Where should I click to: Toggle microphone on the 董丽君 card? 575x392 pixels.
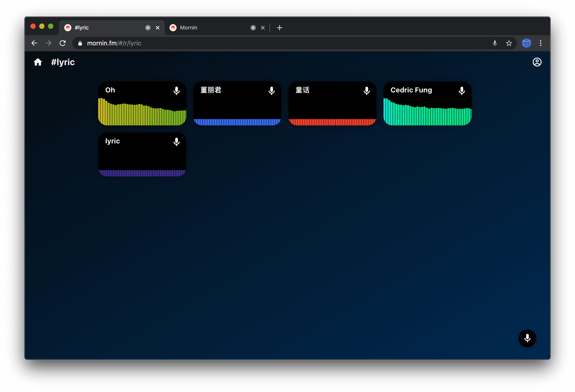(x=271, y=91)
